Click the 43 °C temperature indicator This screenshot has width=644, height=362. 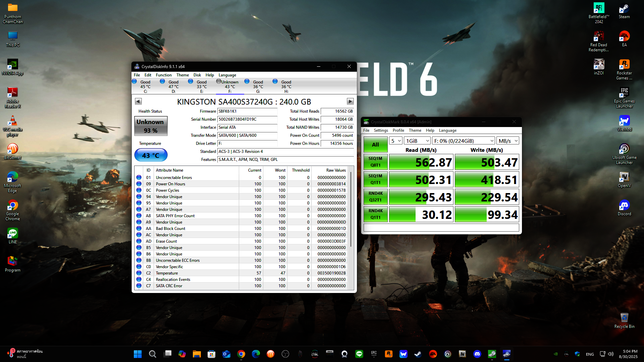pos(151,155)
